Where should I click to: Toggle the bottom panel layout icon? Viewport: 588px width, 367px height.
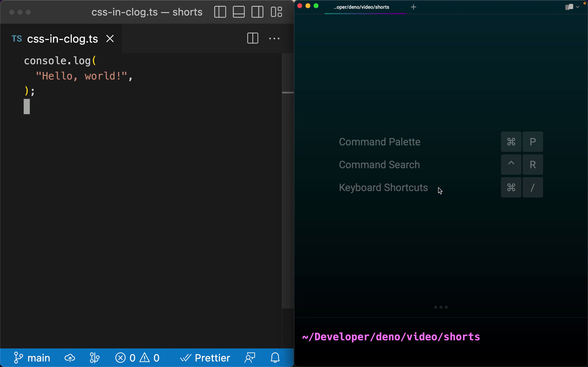point(239,12)
